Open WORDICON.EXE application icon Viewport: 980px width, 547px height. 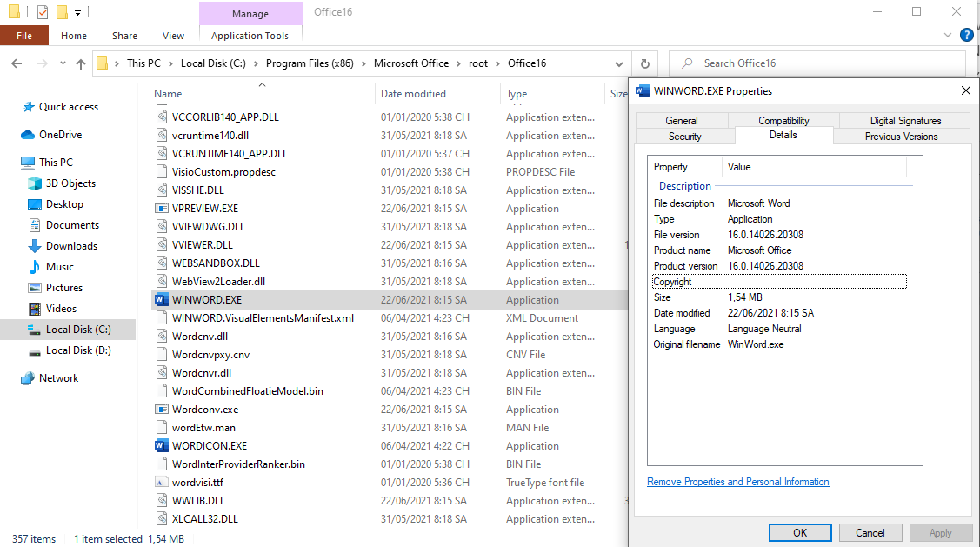[x=161, y=445]
